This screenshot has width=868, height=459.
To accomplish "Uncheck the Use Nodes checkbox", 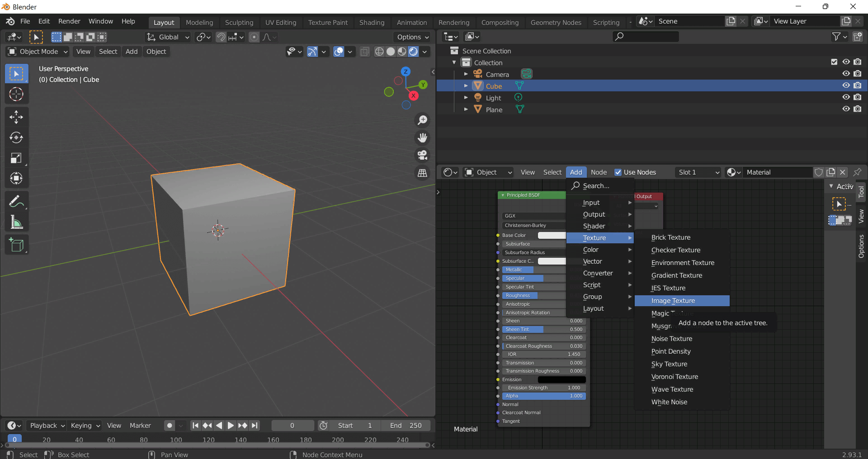I will tap(618, 172).
